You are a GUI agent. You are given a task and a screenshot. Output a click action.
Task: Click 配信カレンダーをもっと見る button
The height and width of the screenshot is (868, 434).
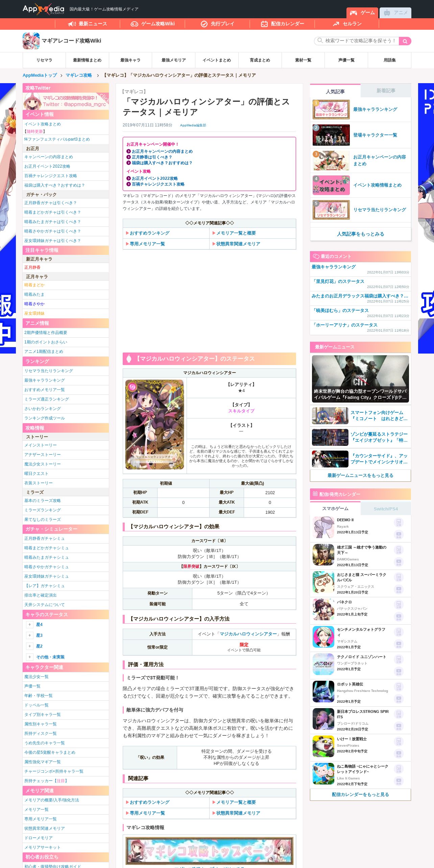[360, 794]
